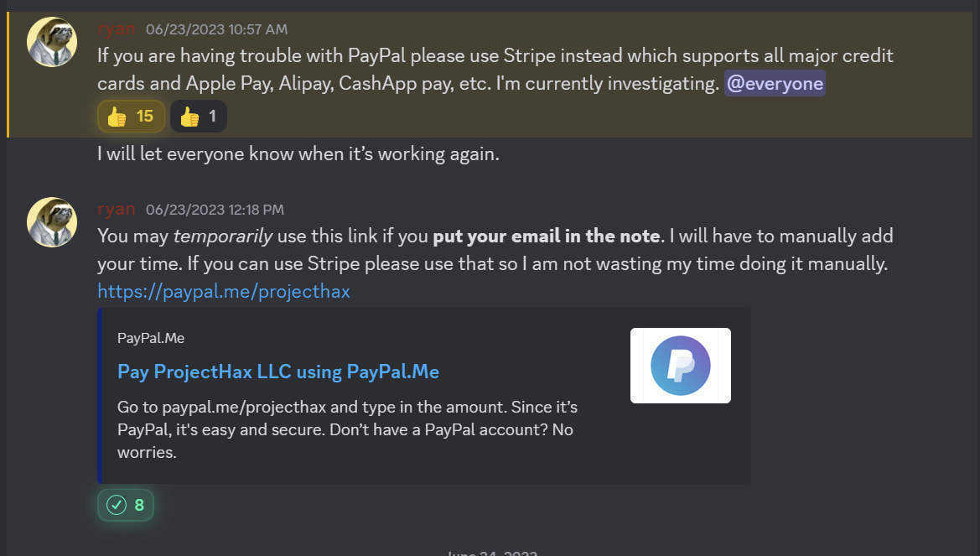The height and width of the screenshot is (556, 980).
Task: Click the 06/23/2023 10:57 AM timestamp
Action: coord(216,29)
